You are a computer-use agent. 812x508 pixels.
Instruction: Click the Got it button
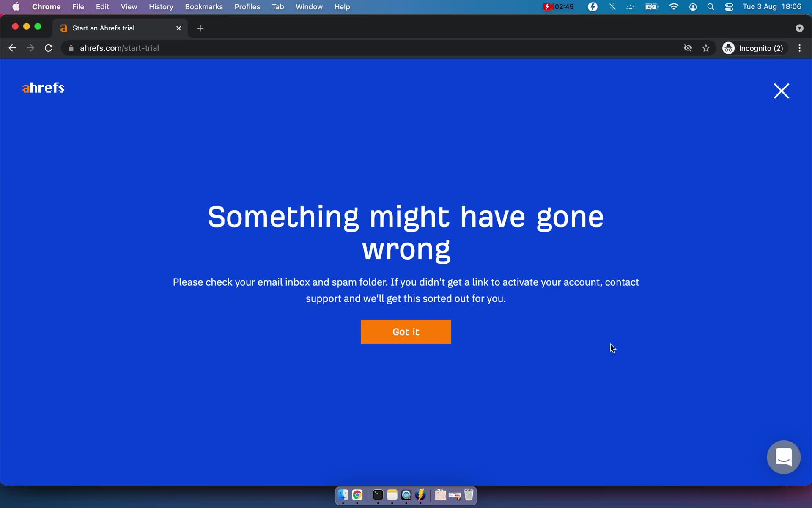406,332
